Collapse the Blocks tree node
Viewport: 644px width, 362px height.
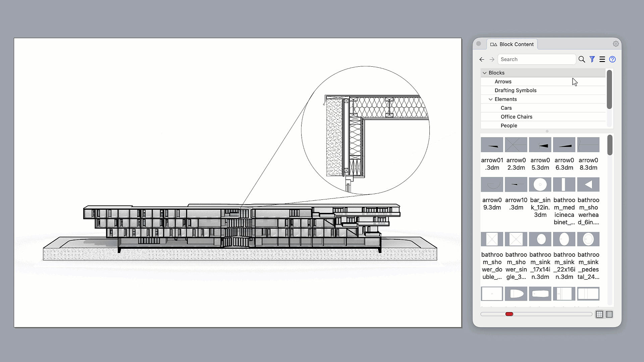[484, 73]
